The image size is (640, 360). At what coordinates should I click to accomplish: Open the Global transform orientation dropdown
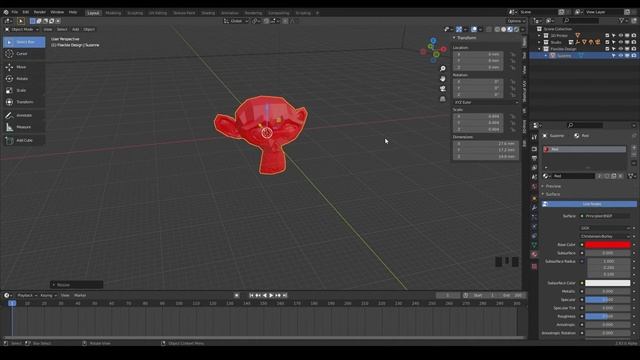(x=236, y=21)
